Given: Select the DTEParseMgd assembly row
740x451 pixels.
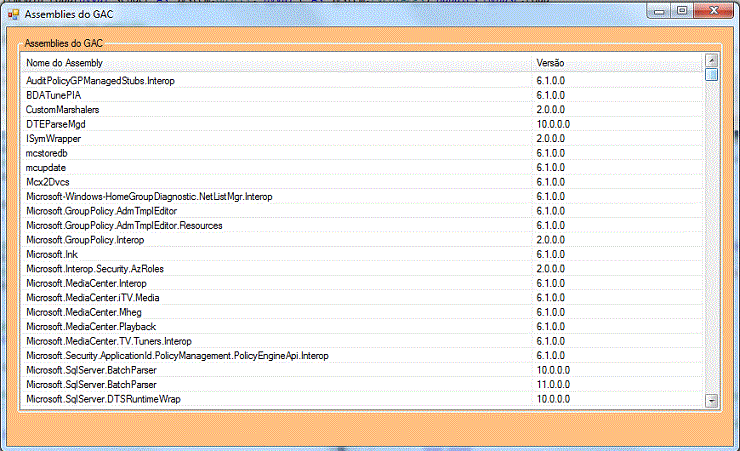Looking at the screenshot, I should 362,124.
